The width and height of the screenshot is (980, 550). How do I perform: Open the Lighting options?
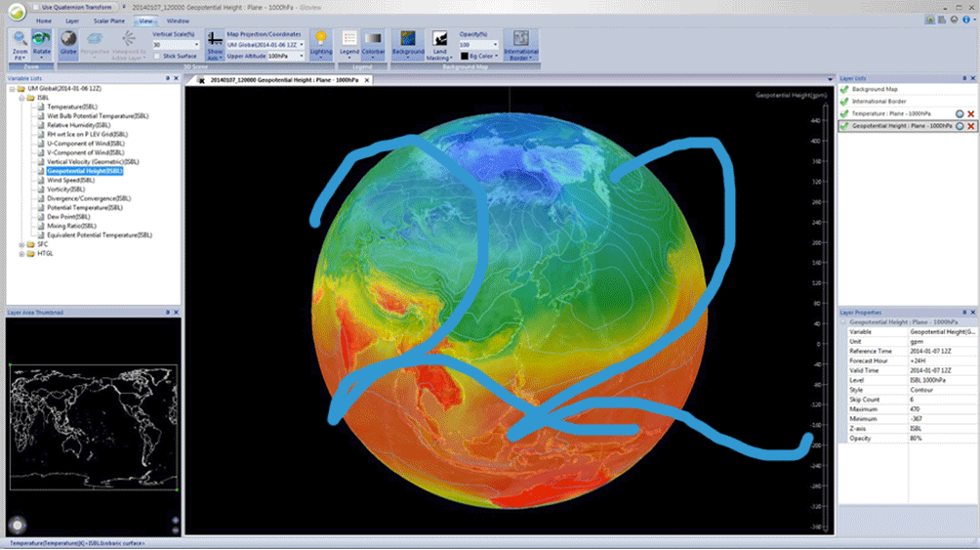(321, 45)
